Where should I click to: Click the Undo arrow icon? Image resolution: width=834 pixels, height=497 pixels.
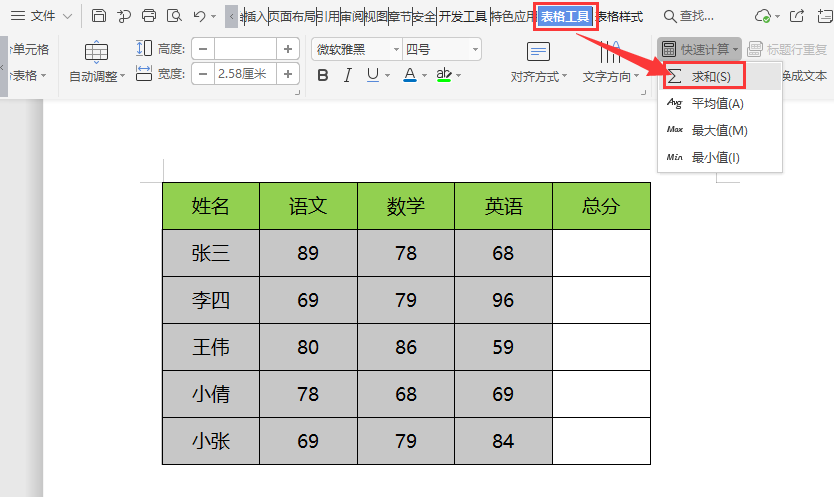click(x=199, y=16)
